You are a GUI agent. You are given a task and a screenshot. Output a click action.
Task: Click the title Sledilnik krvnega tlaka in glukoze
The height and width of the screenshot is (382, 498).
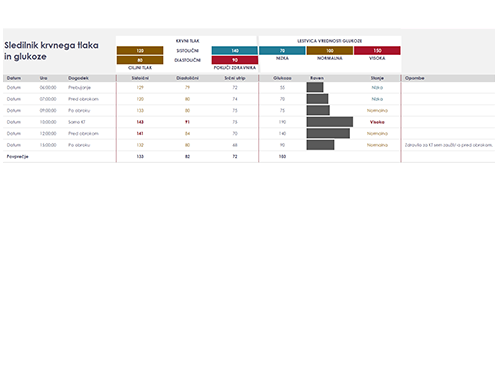(x=51, y=51)
